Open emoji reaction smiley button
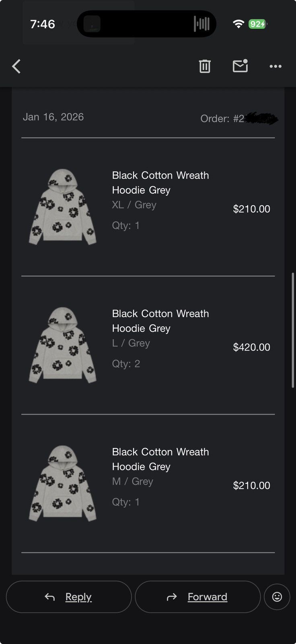 pyautogui.click(x=277, y=597)
